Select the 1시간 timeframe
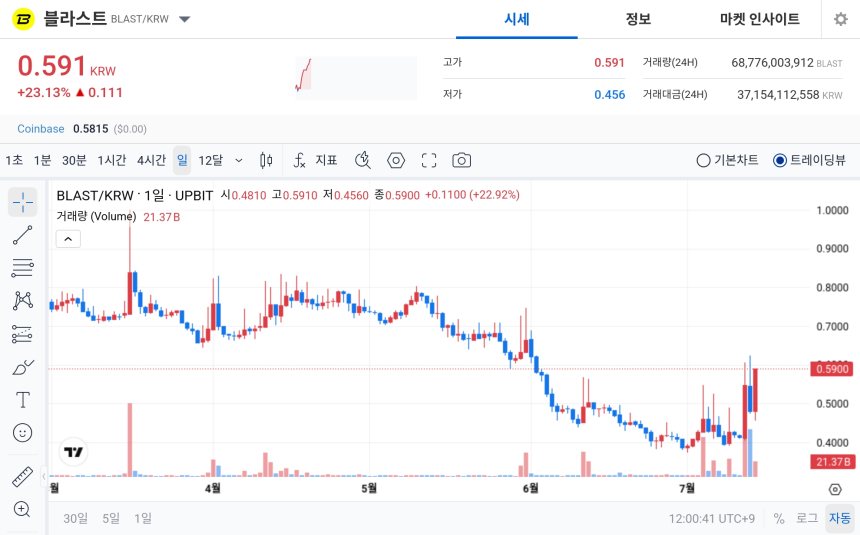 point(112,160)
